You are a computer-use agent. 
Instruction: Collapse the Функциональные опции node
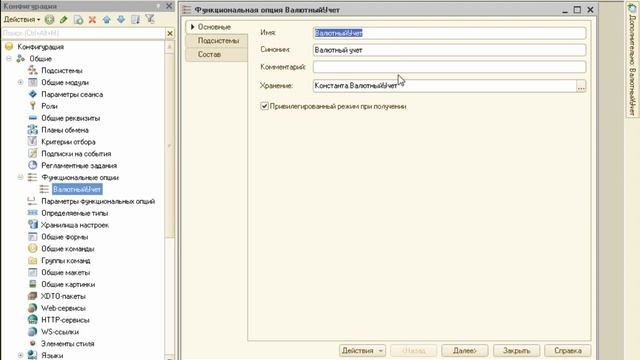point(20,177)
